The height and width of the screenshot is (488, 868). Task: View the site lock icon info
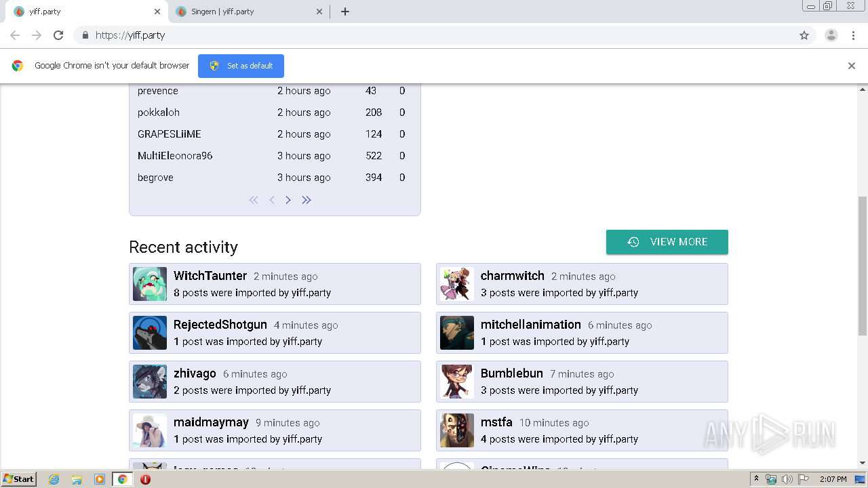[x=85, y=35]
